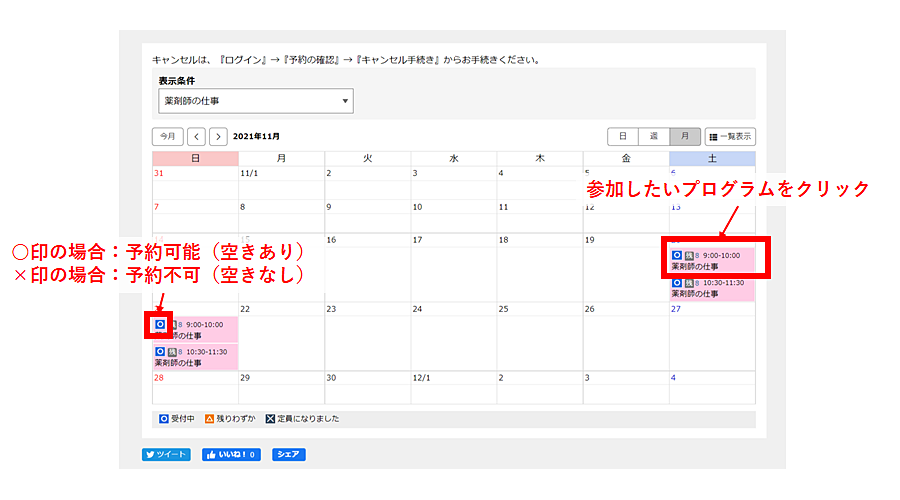This screenshot has height=500, width=900.
Task: Click the シェア share button
Action: [x=288, y=454]
